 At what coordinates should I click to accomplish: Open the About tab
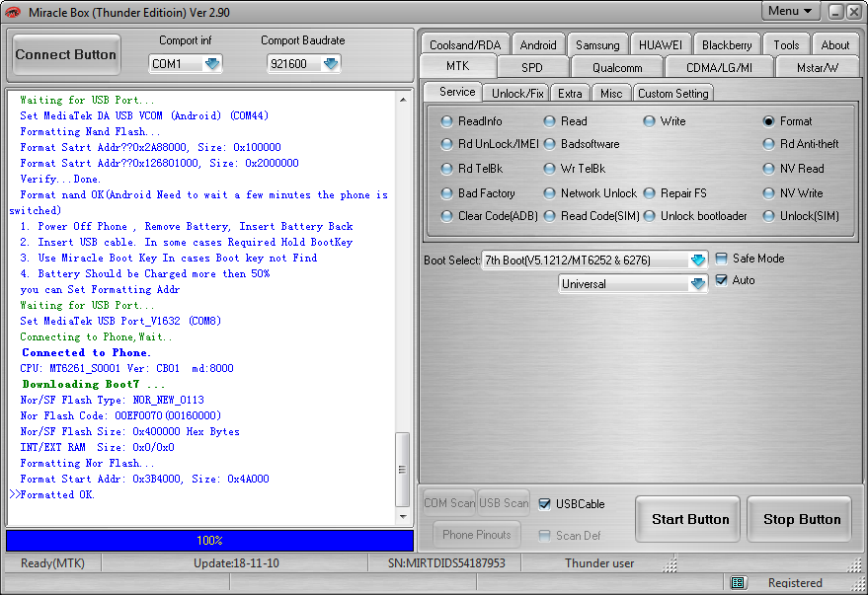[834, 44]
